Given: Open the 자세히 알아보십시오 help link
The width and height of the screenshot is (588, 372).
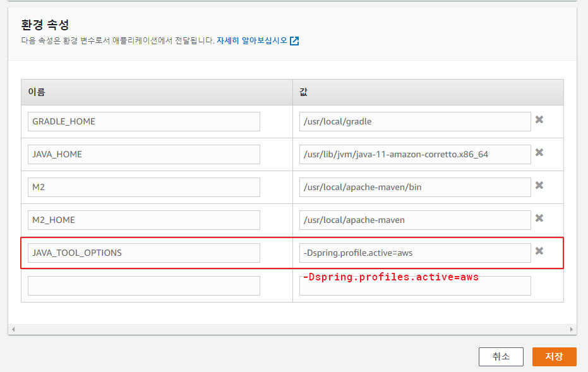Looking at the screenshot, I should click(x=251, y=40).
